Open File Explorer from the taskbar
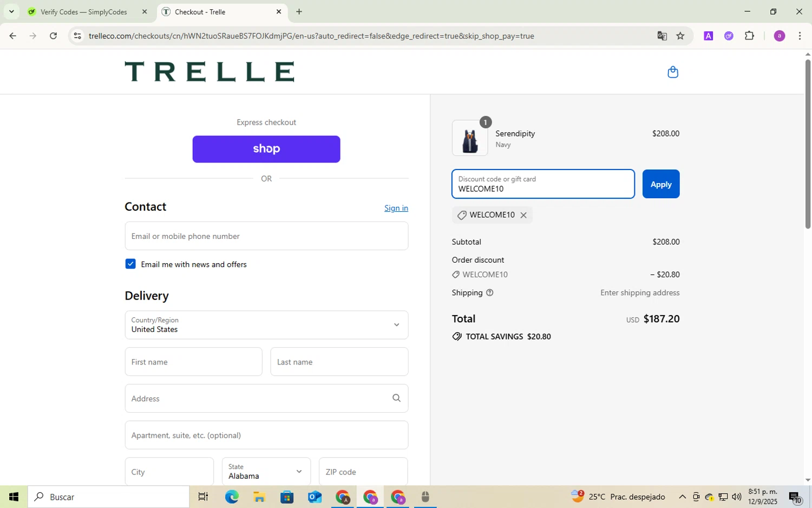812x508 pixels. point(259,497)
